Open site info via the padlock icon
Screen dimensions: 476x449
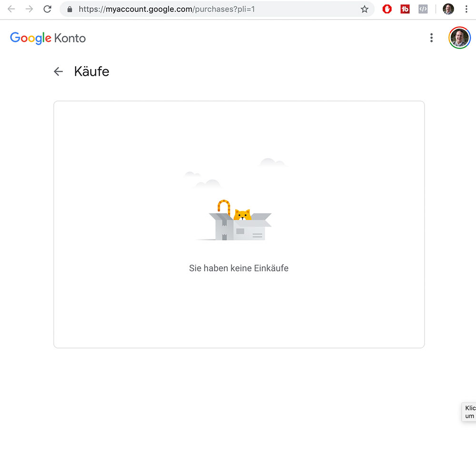(70, 9)
